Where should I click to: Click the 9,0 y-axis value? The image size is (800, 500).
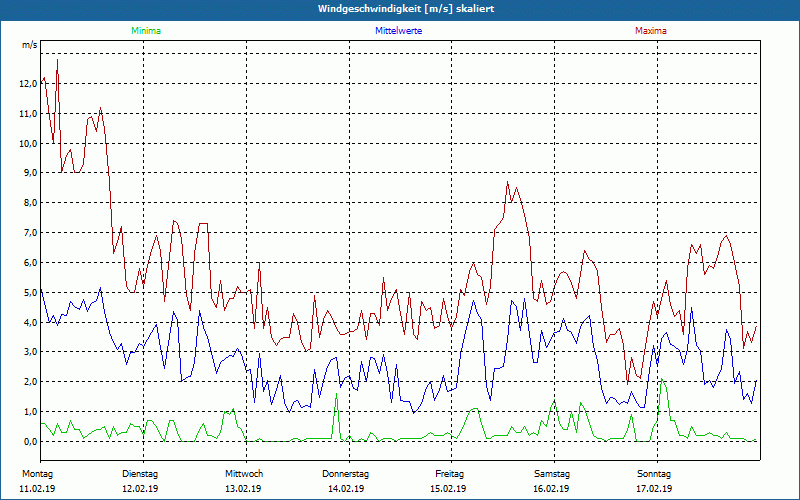click(31, 173)
